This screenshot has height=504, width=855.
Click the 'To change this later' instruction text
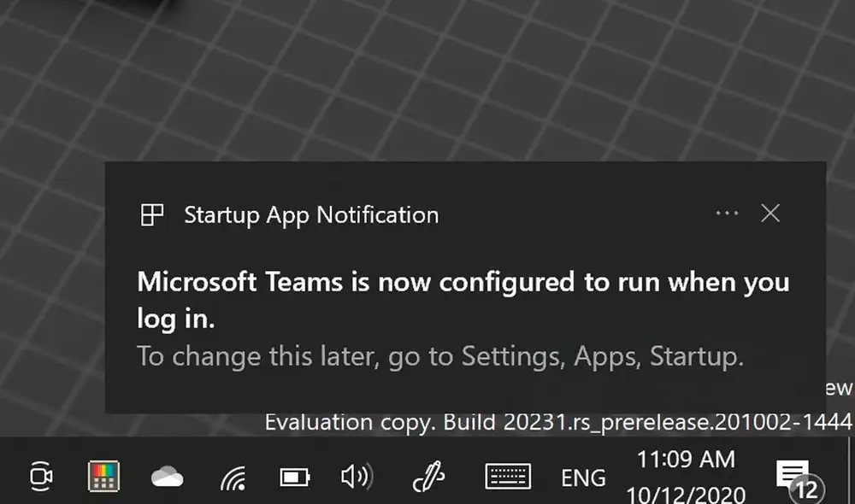(440, 356)
